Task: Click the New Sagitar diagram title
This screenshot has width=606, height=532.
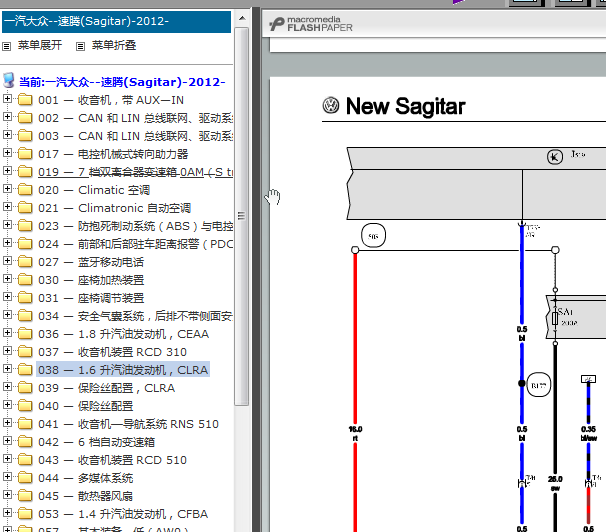Action: click(x=405, y=106)
